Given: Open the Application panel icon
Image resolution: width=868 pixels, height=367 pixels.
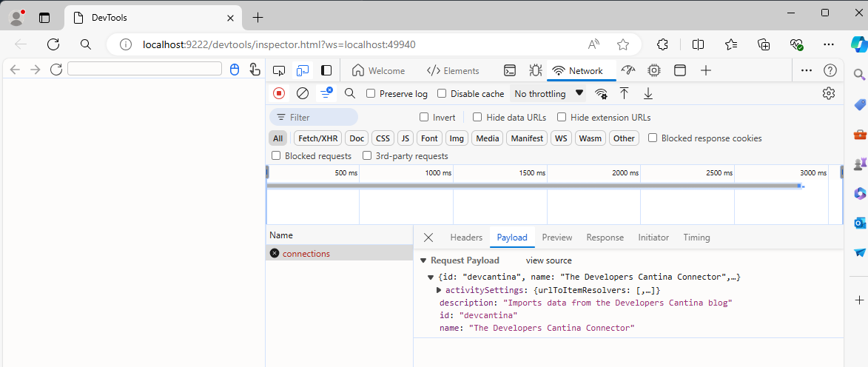Looking at the screenshot, I should 680,70.
